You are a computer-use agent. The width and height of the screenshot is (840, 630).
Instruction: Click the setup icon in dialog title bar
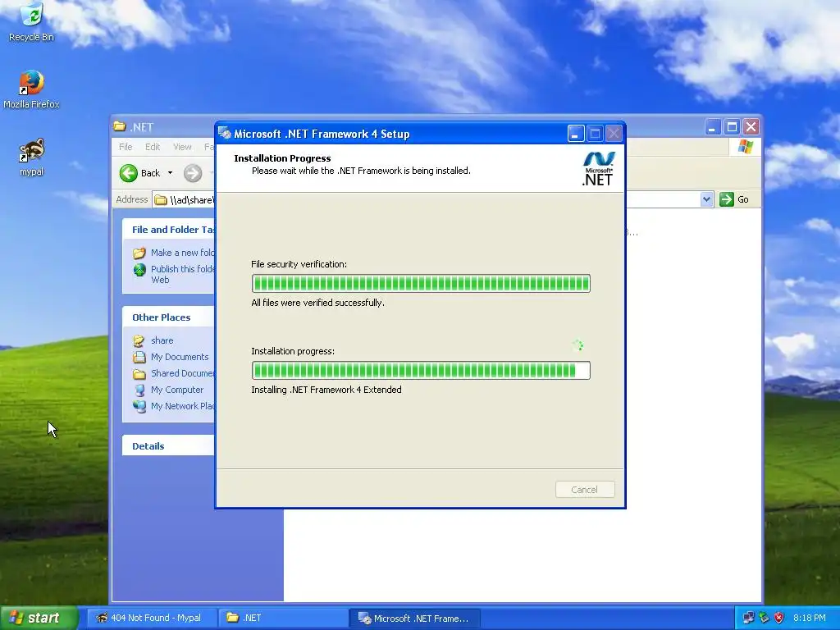coord(225,134)
